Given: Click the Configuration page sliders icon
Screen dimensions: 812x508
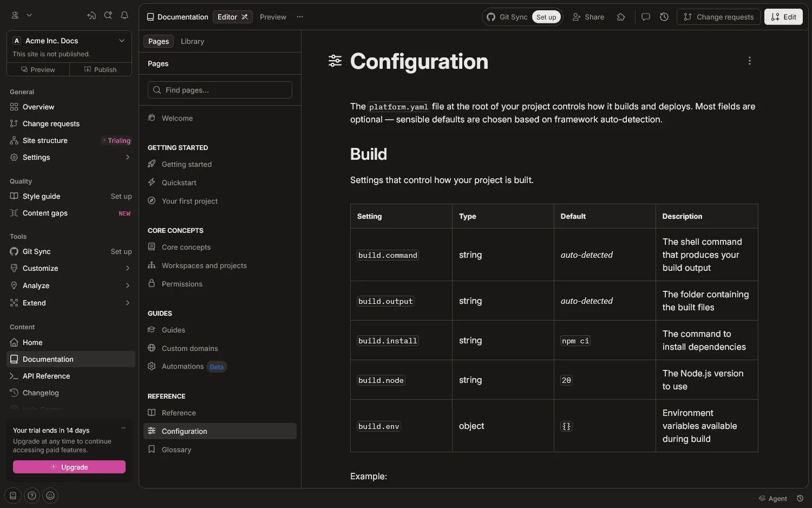Looking at the screenshot, I should (335, 61).
